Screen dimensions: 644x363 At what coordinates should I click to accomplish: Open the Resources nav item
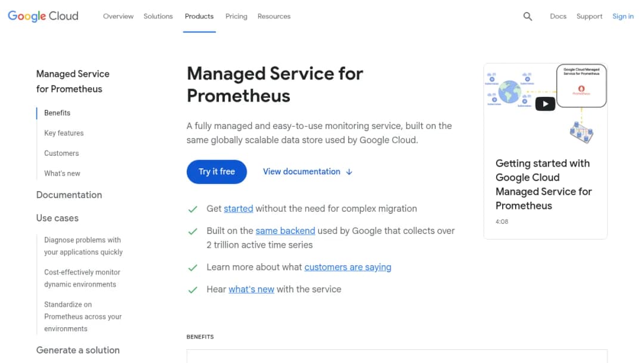tap(274, 17)
